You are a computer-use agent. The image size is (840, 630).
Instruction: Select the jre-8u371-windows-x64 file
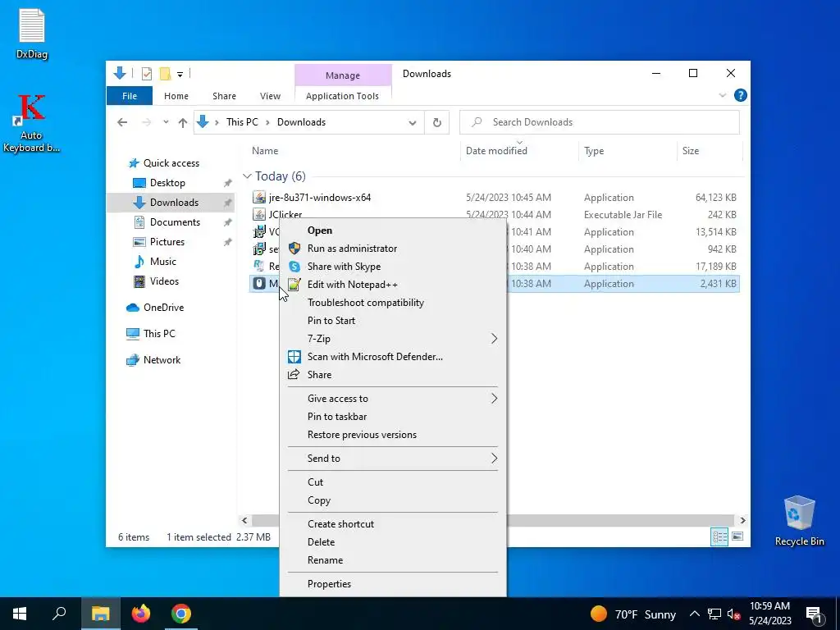pyautogui.click(x=320, y=198)
